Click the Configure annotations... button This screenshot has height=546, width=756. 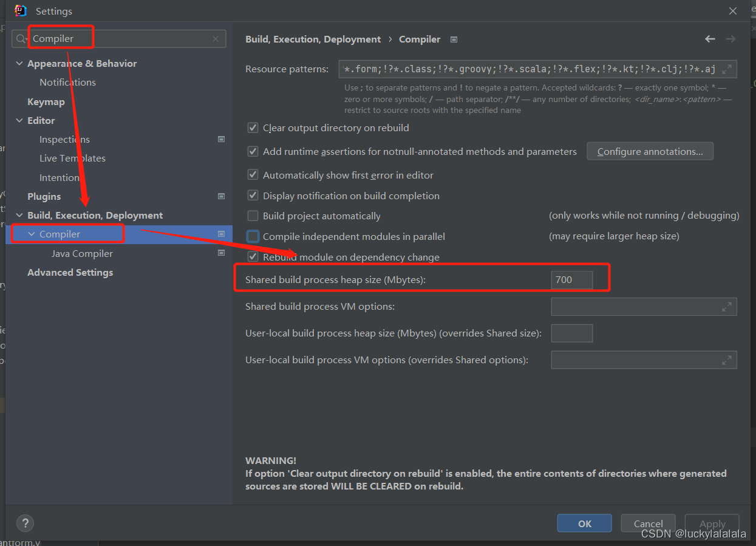tap(650, 152)
